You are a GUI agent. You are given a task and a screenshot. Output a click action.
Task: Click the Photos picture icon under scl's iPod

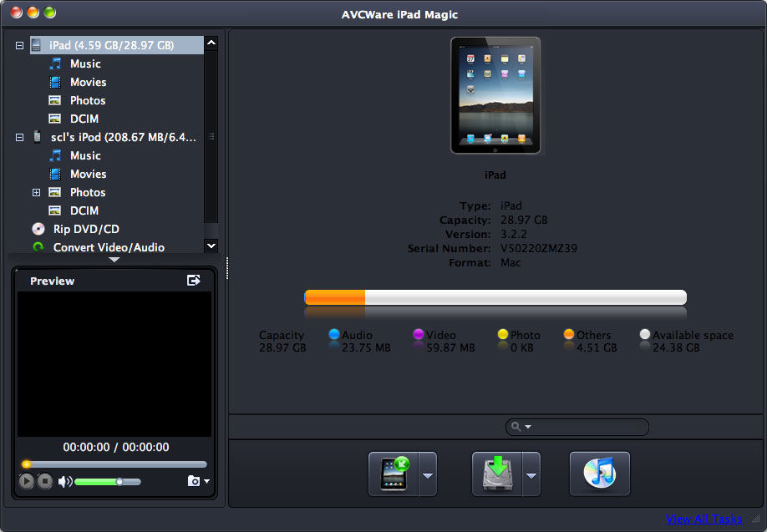click(x=55, y=192)
